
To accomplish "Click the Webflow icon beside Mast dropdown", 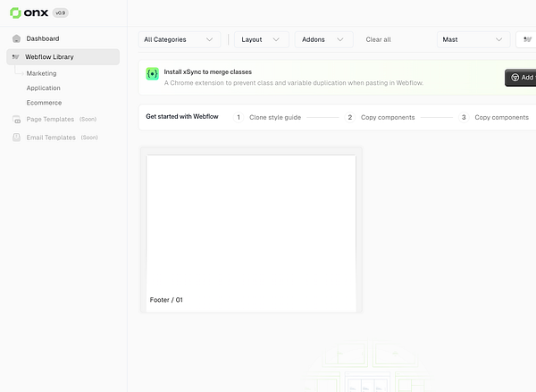I will pyautogui.click(x=527, y=39).
